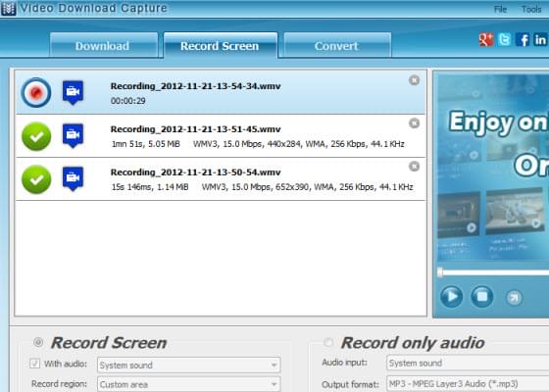Switch to the Convert tab
Screen dimensions: 549x392
pos(337,45)
